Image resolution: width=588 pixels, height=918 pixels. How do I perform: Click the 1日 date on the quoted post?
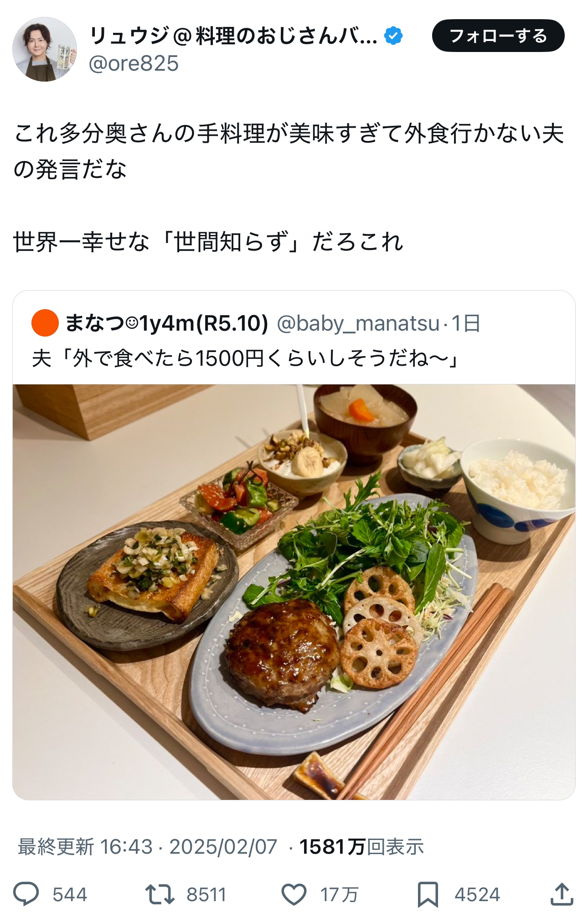[466, 323]
